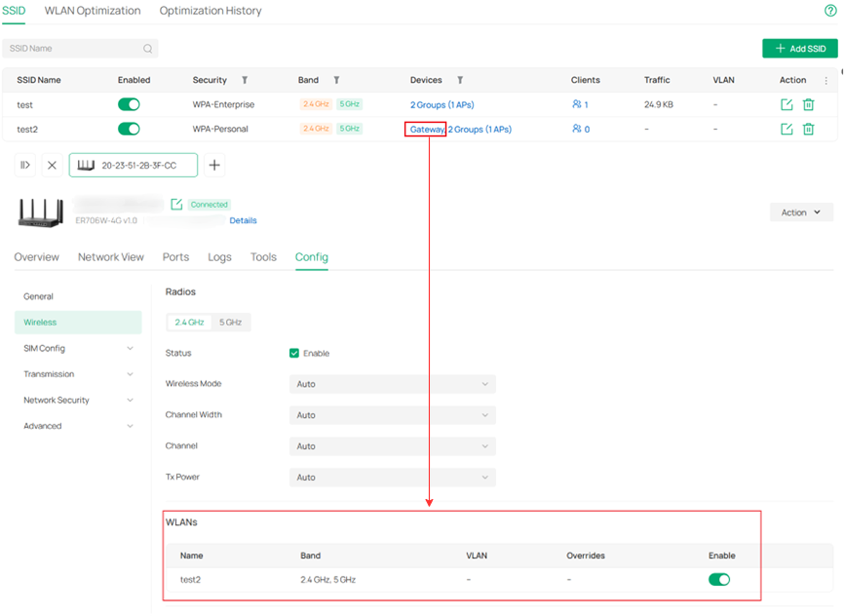Delete the test2 SSID
The image size is (844, 616).
[808, 129]
